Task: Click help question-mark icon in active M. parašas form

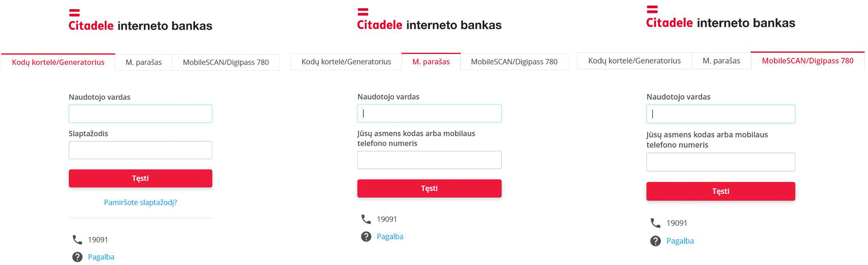Action: [x=366, y=237]
